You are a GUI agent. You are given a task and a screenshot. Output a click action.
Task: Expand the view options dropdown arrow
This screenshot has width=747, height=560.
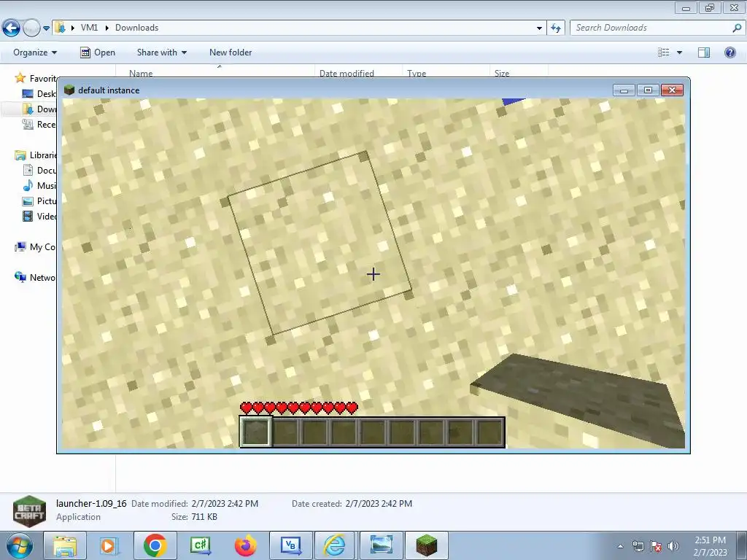pos(679,52)
